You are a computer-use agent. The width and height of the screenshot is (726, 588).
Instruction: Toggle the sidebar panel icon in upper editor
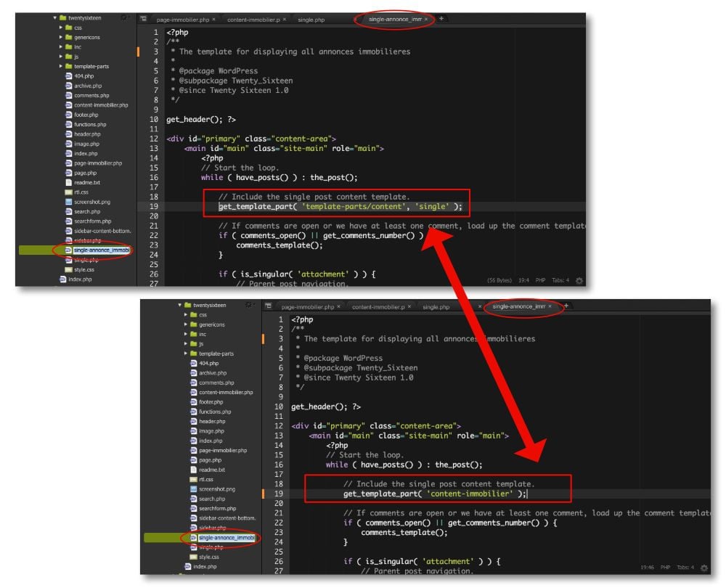(144, 19)
